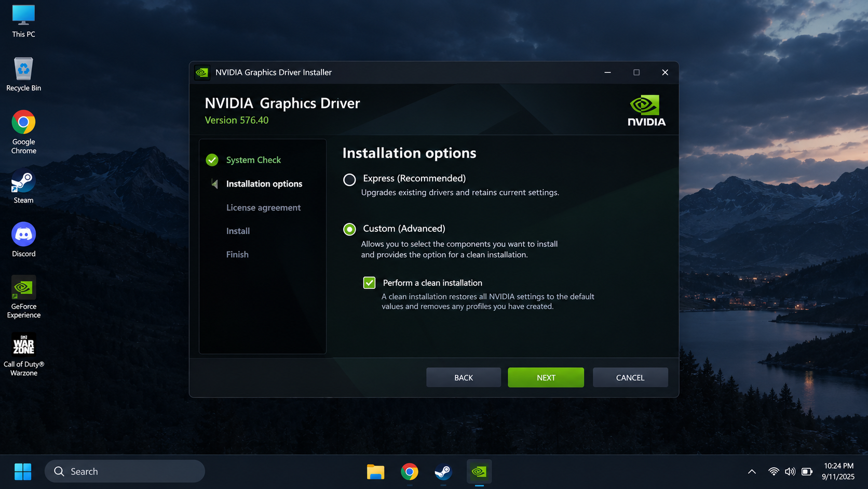The width and height of the screenshot is (868, 489).
Task: Close the NVIDIA installer window
Action: (x=665, y=72)
